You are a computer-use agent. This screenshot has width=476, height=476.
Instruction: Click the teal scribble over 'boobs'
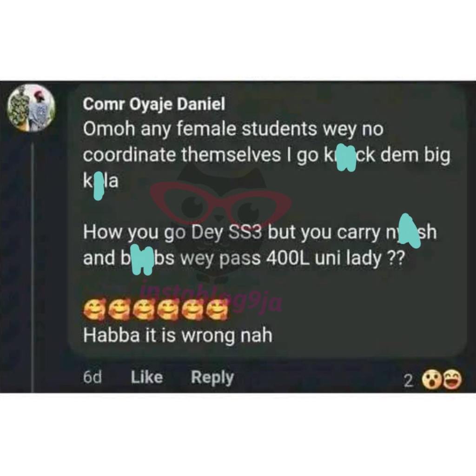(x=141, y=261)
